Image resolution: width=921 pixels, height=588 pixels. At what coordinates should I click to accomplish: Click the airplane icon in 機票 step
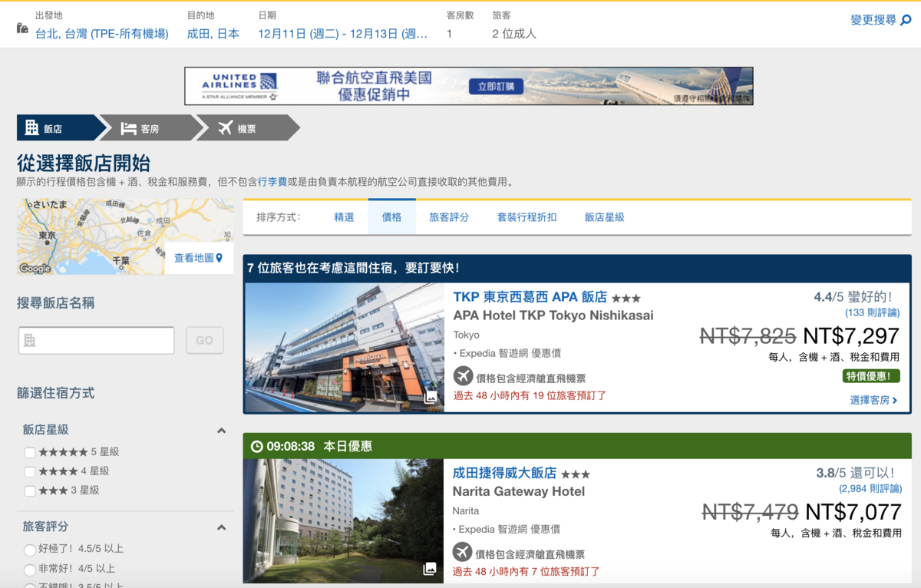tap(225, 128)
